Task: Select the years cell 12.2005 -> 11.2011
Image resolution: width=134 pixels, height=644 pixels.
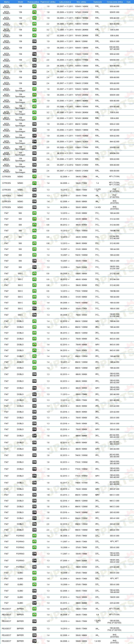Action: [x=65, y=30]
